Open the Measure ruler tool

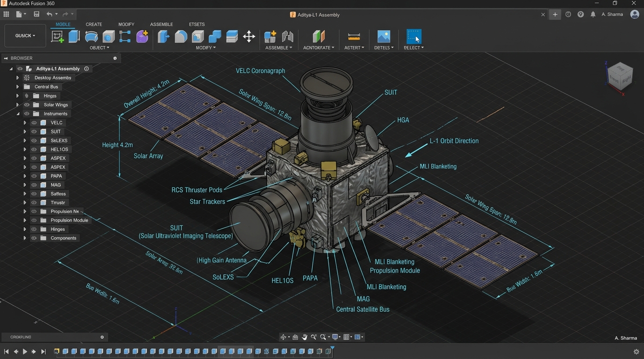[354, 36]
